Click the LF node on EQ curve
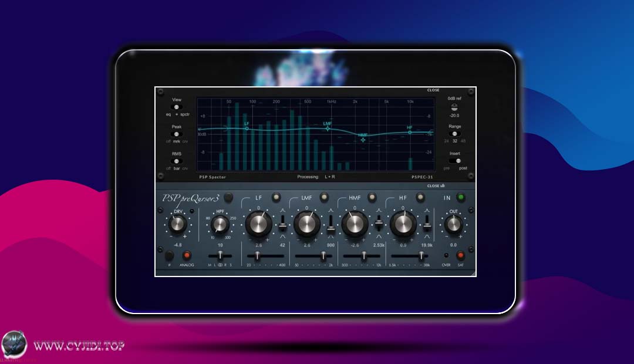The width and height of the screenshot is (634, 364). click(x=247, y=128)
